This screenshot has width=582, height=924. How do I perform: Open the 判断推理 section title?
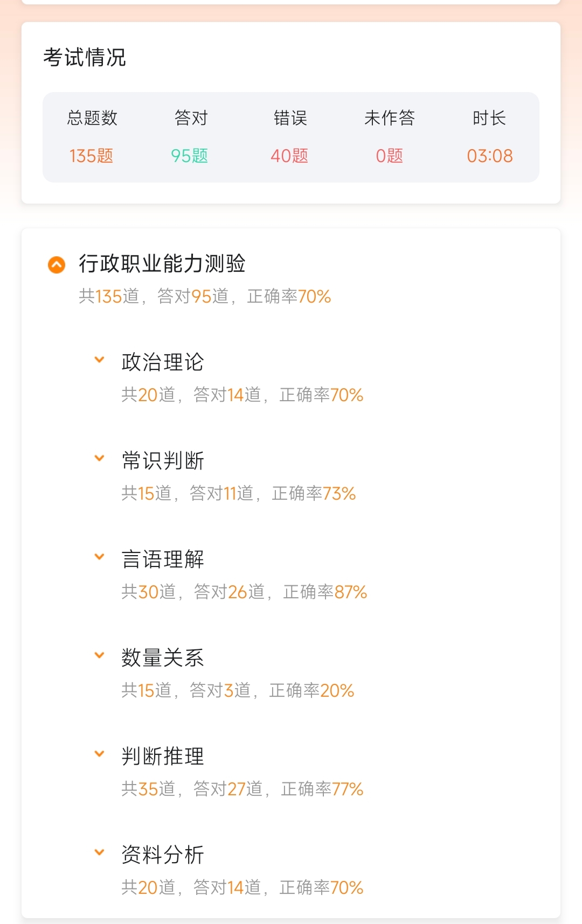163,756
